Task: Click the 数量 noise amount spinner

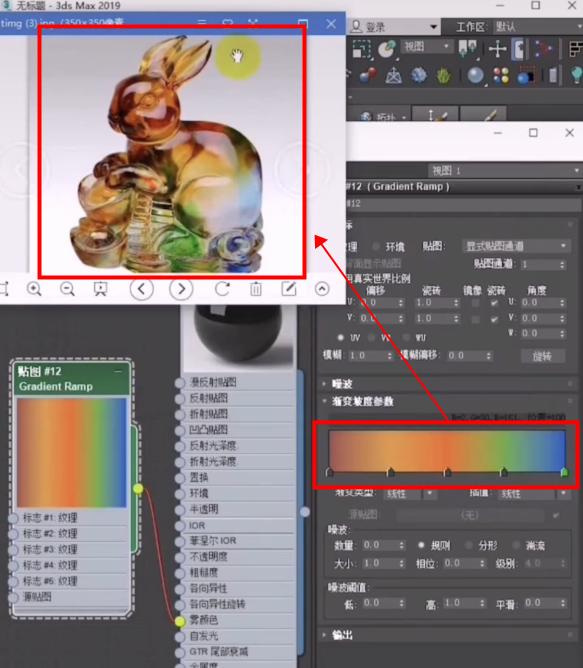Action: [401, 545]
